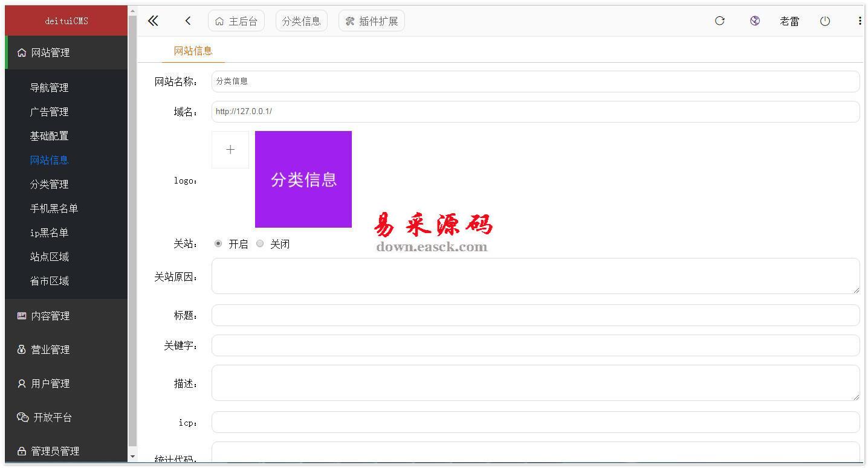Click the purple 分类信息 logo thumbnail

click(x=303, y=179)
